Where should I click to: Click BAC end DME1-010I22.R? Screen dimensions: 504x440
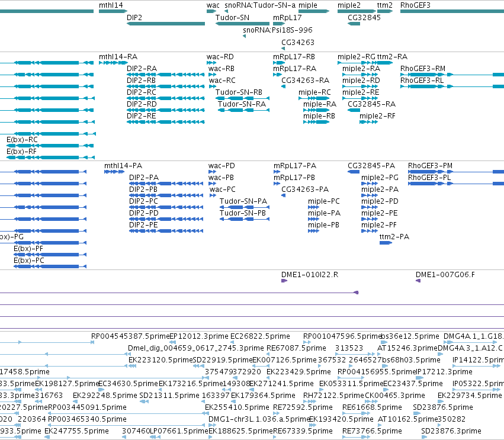310,275
